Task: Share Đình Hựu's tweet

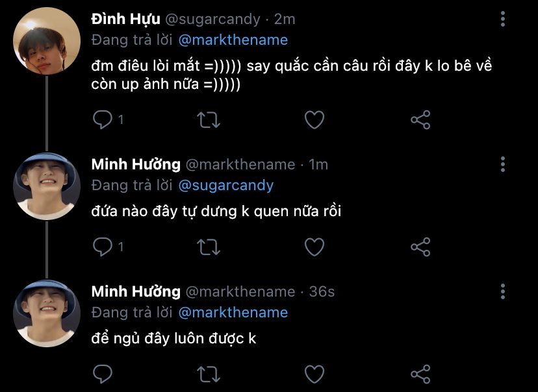Action: [421, 119]
